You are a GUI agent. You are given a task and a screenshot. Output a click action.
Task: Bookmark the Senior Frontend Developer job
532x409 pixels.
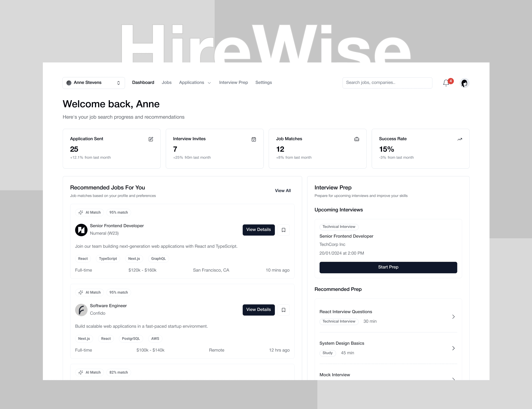(284, 230)
